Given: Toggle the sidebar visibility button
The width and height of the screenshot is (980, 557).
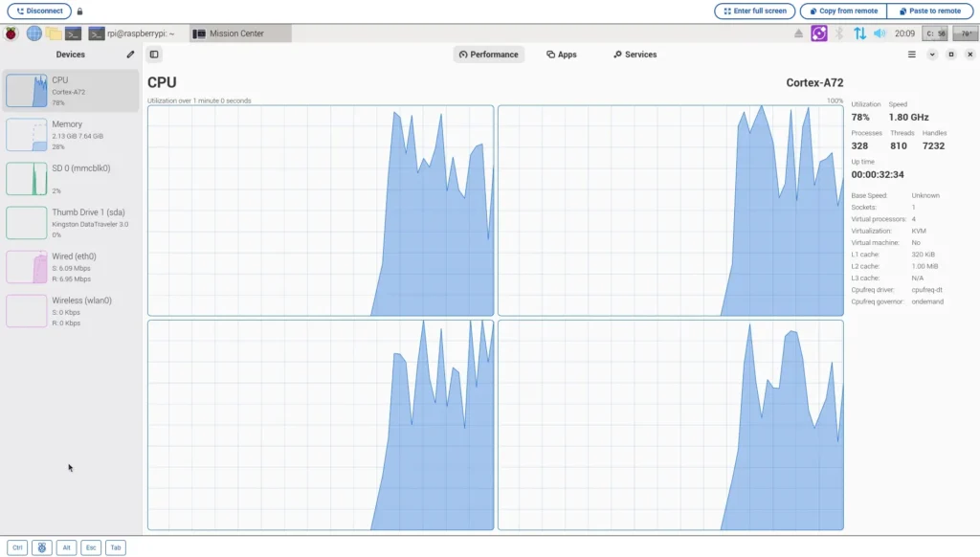Looking at the screenshot, I should [x=154, y=55].
